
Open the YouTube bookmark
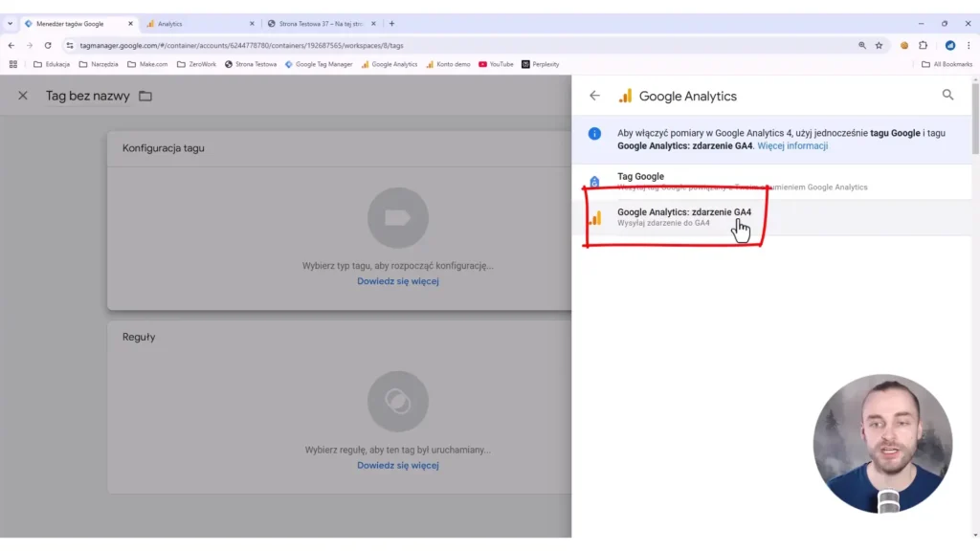[x=496, y=64]
